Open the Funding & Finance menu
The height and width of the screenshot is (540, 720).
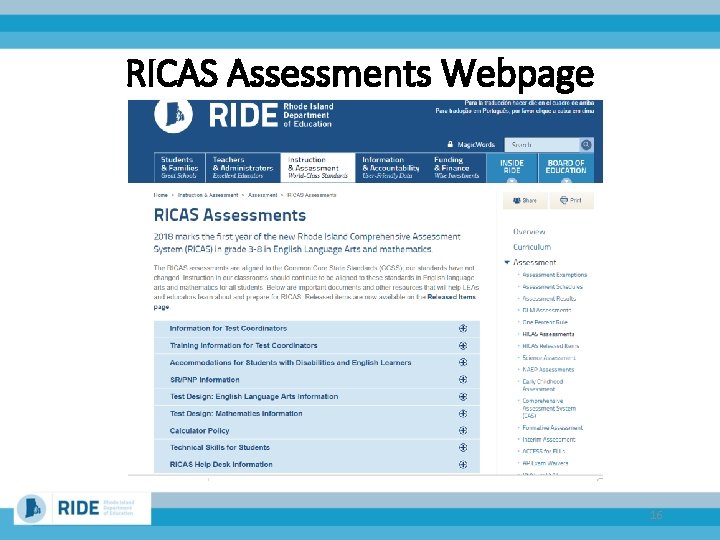point(456,168)
